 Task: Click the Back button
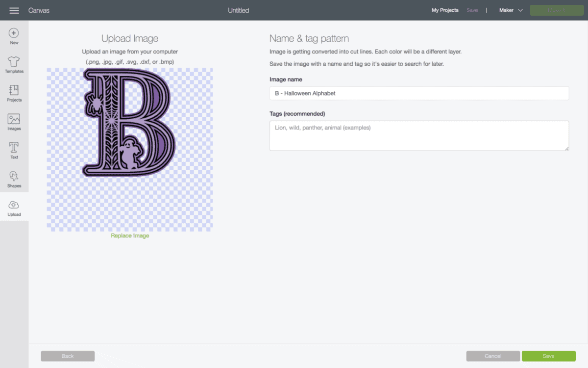[x=68, y=356]
